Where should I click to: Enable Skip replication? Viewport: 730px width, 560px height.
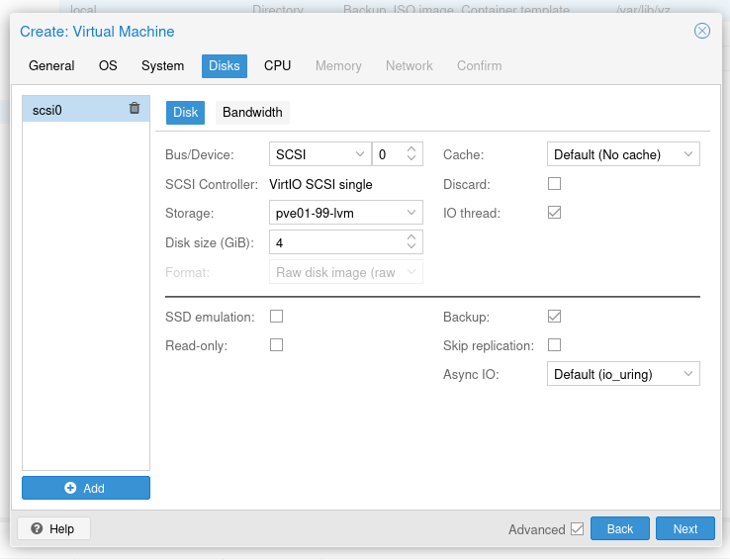[x=554, y=345]
